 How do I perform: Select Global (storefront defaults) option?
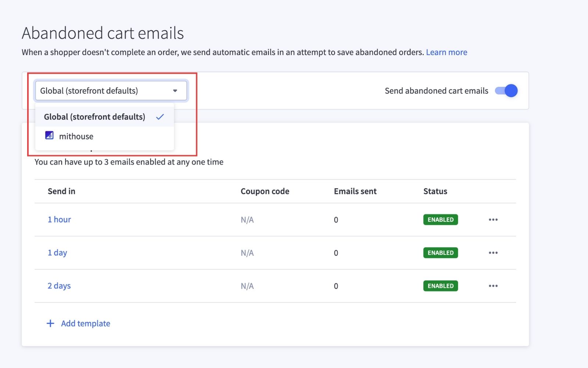(104, 117)
